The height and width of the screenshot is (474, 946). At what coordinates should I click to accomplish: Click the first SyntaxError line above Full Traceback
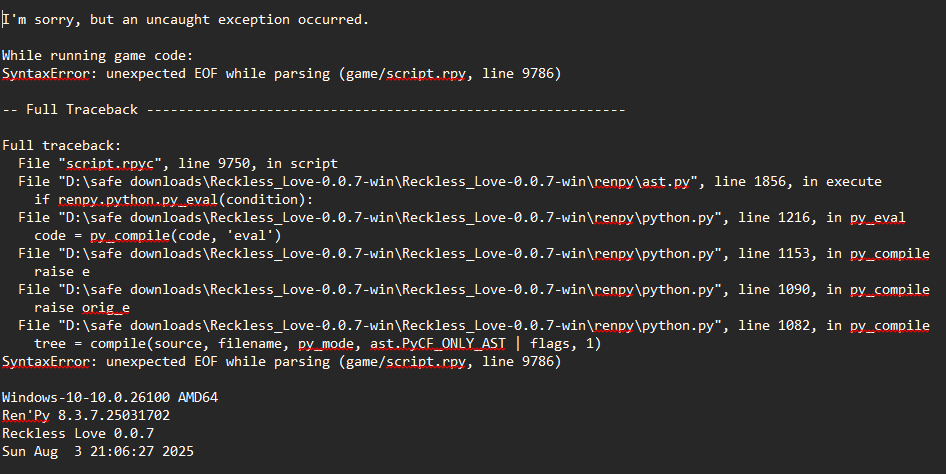point(282,74)
